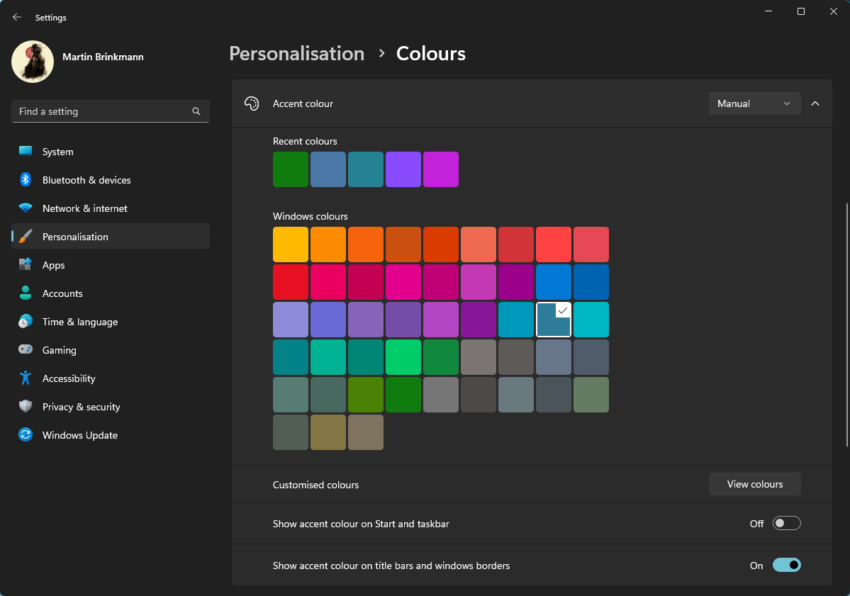
Task: Open the Manual accent colour dropdown
Action: tap(754, 103)
